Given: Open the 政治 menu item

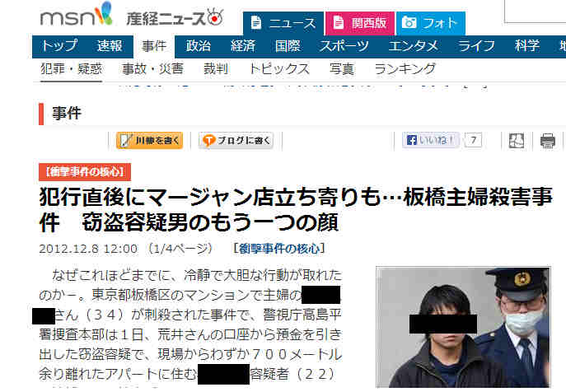Looking at the screenshot, I should (199, 46).
